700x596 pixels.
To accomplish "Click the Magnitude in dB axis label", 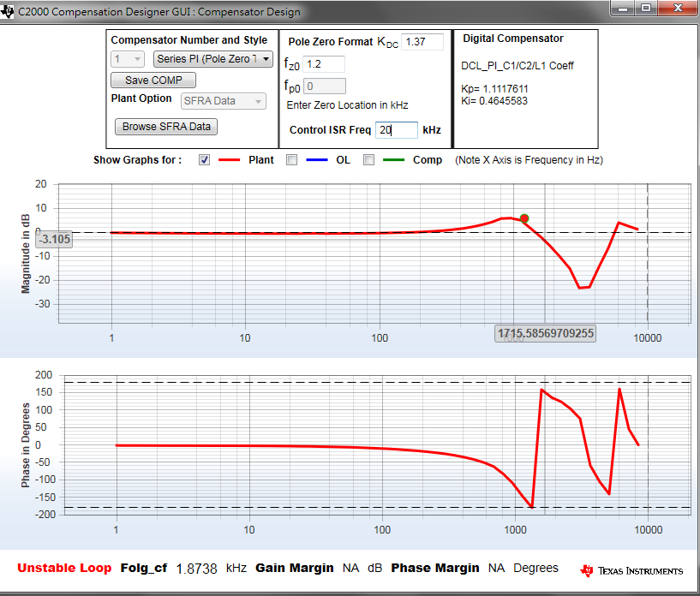I will [x=26, y=253].
